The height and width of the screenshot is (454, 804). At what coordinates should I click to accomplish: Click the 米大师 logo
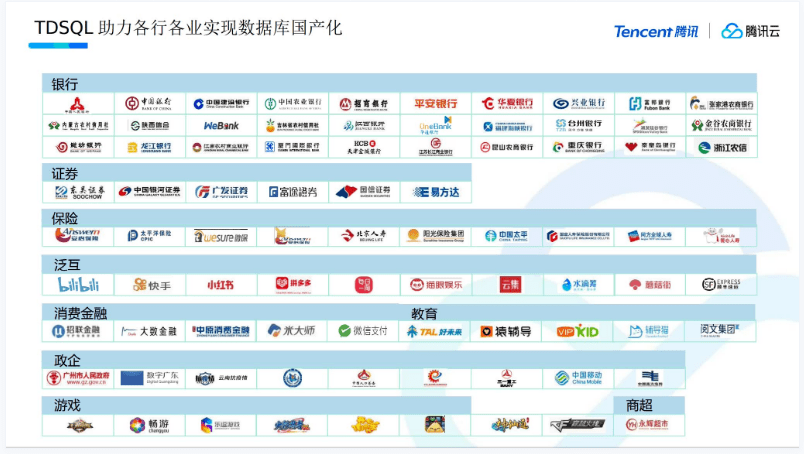pos(291,331)
